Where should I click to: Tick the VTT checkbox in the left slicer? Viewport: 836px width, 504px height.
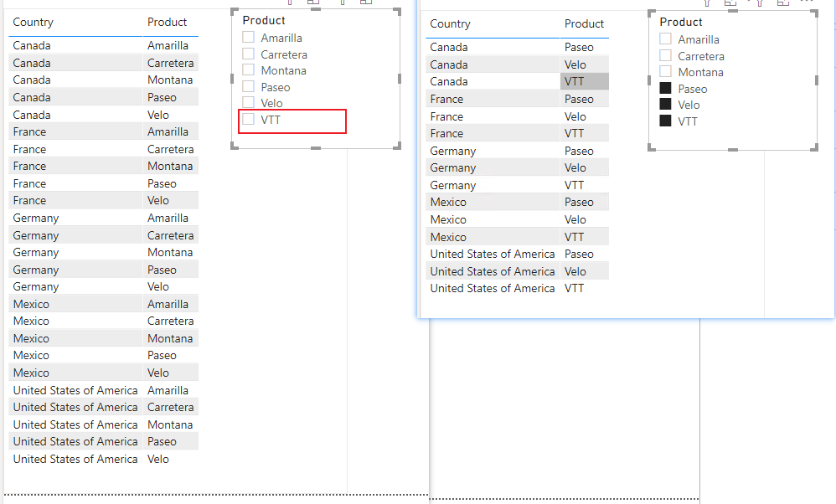249,119
